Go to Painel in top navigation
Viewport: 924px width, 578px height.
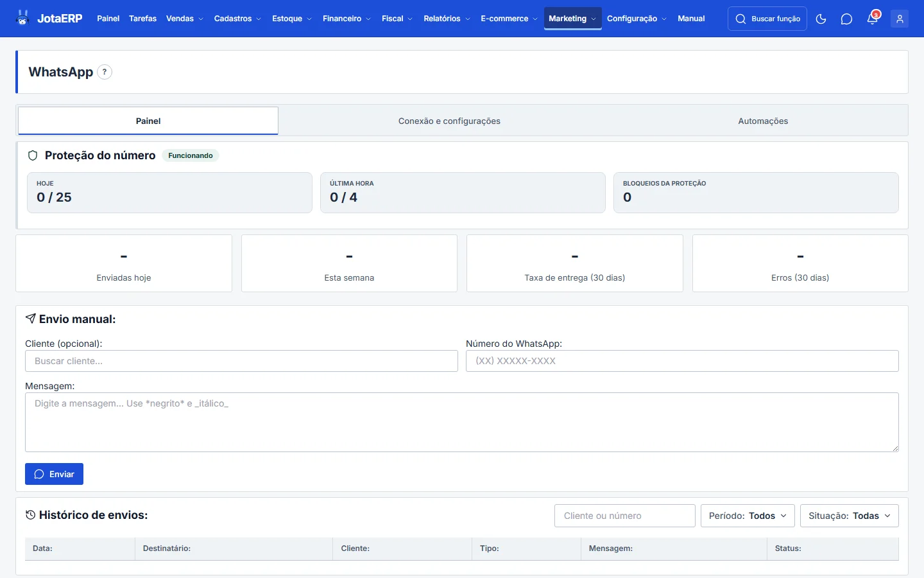tap(108, 19)
